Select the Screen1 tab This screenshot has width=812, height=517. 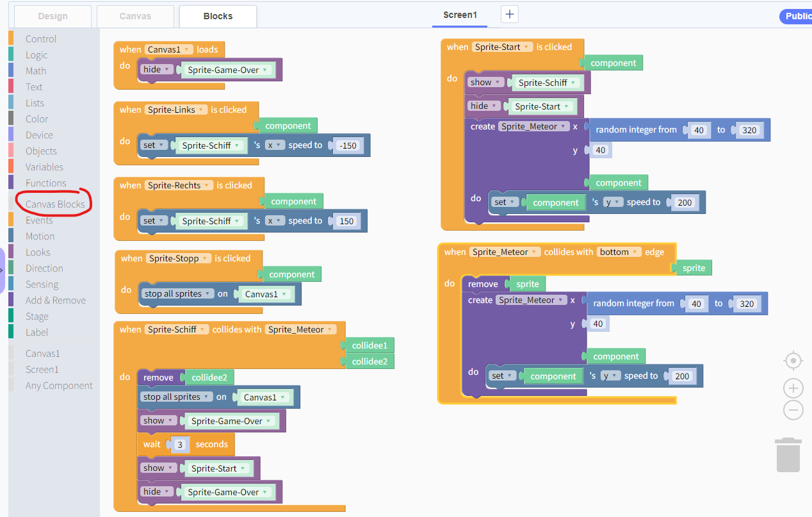(x=460, y=15)
